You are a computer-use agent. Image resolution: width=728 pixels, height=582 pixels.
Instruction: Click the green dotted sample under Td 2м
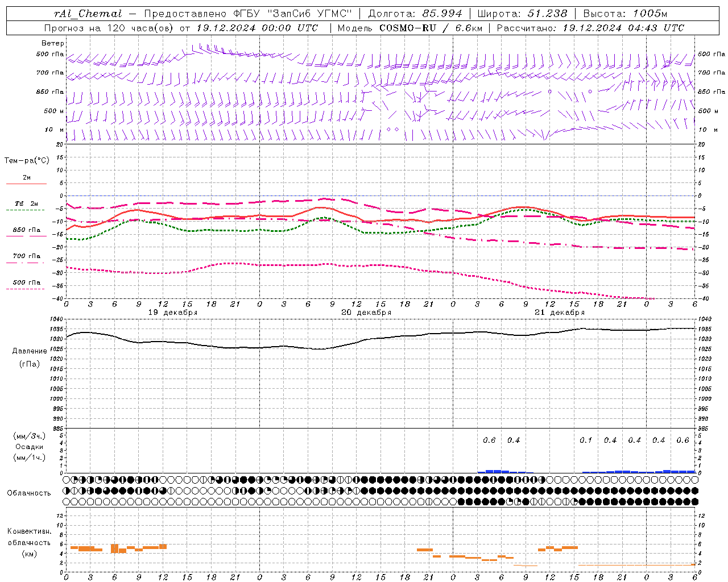[26, 210]
